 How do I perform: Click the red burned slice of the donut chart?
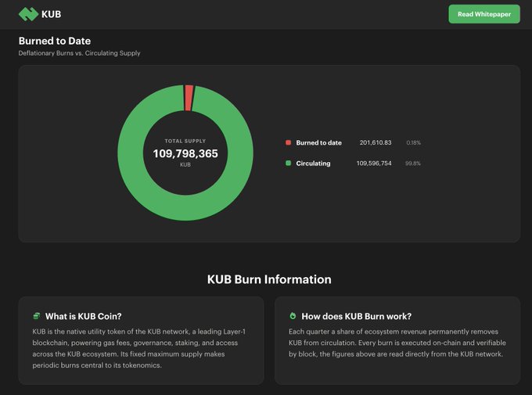tap(189, 98)
